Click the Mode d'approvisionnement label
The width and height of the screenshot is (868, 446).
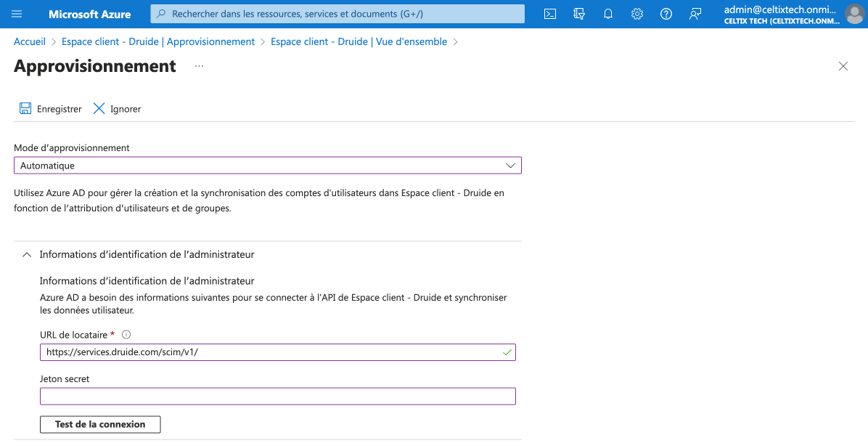(x=72, y=148)
